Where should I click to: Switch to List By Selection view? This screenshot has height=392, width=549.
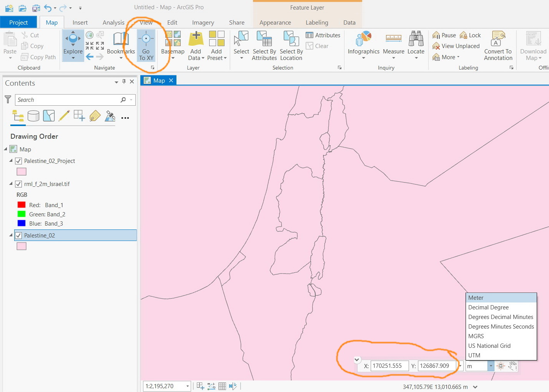pyautogui.click(x=49, y=116)
